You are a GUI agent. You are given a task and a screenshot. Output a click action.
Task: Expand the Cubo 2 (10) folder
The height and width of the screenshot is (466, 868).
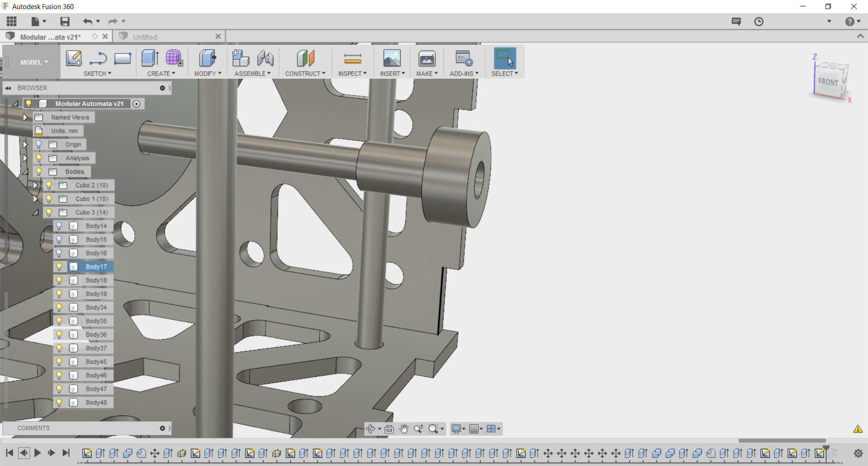coord(35,185)
